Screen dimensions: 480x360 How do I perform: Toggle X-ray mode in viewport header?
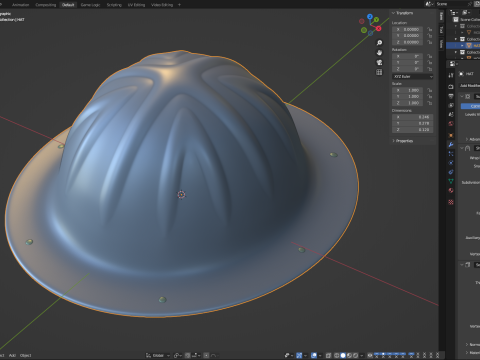point(328,355)
